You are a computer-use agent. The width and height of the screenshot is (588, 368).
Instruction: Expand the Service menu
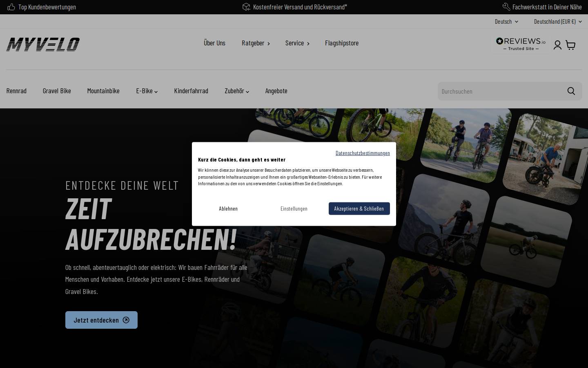coord(297,43)
